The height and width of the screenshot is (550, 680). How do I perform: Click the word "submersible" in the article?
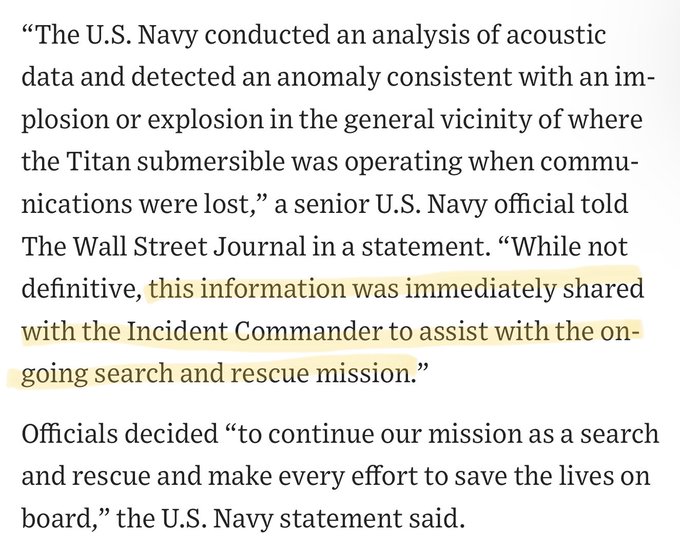(x=211, y=162)
